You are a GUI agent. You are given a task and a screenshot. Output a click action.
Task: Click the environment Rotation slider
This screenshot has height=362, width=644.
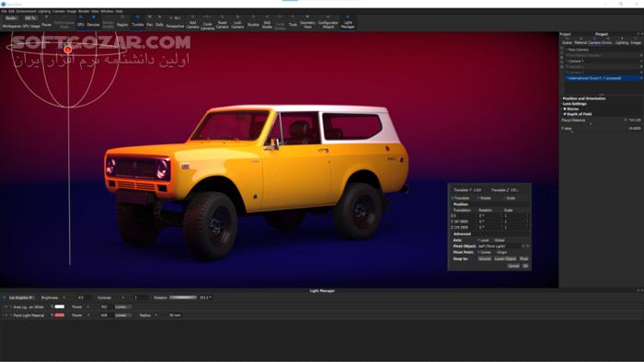tap(183, 298)
